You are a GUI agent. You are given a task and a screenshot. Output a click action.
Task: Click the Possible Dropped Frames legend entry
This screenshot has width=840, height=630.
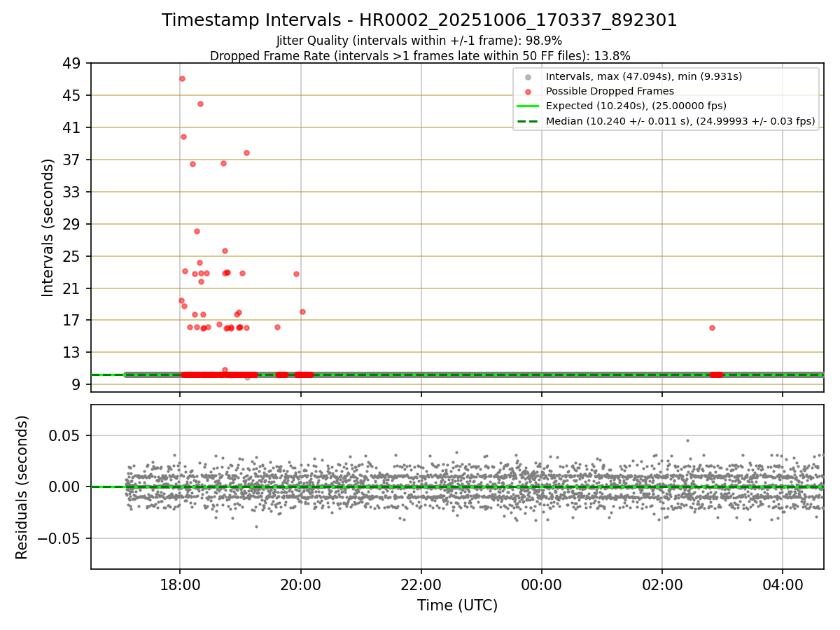(x=610, y=91)
